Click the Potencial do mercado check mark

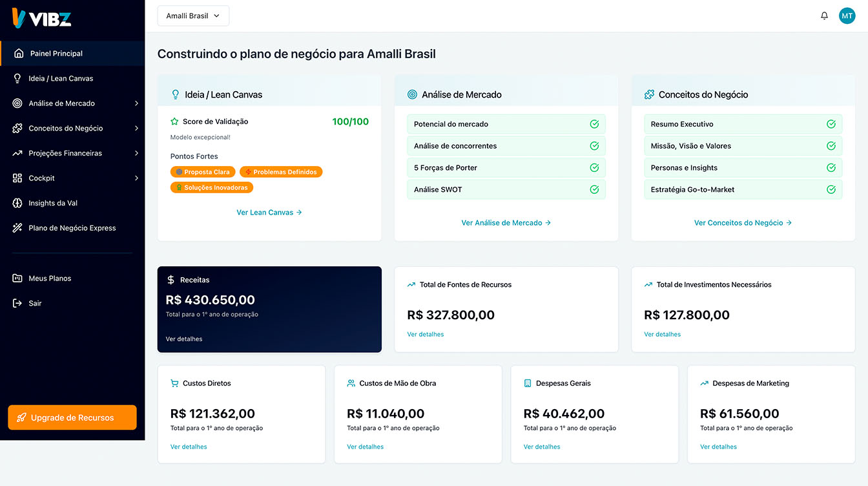click(594, 124)
